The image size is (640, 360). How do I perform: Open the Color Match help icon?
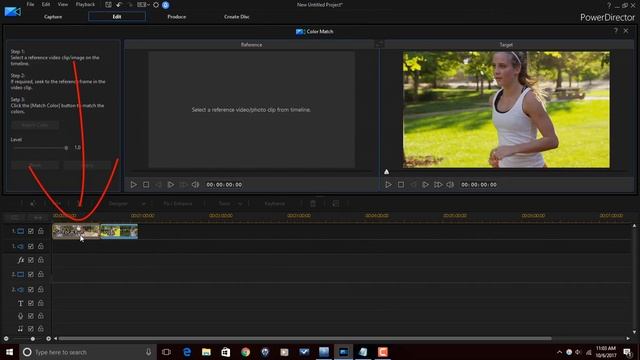tap(616, 31)
